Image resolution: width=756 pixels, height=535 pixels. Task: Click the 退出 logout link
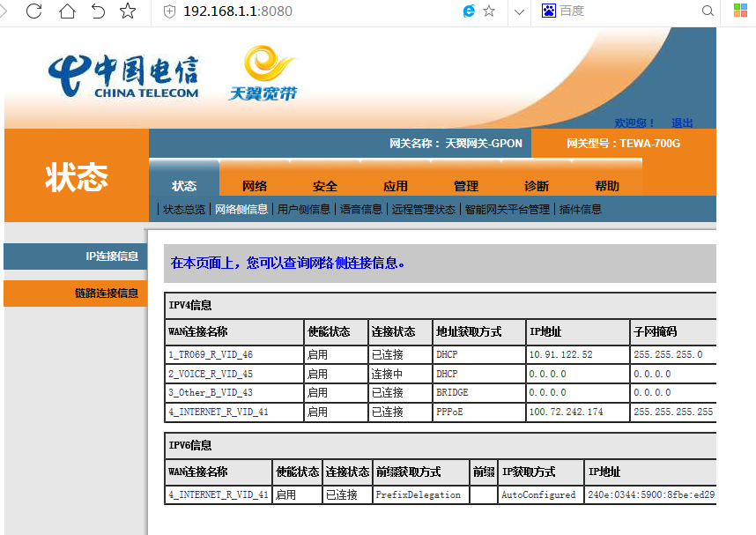[682, 123]
